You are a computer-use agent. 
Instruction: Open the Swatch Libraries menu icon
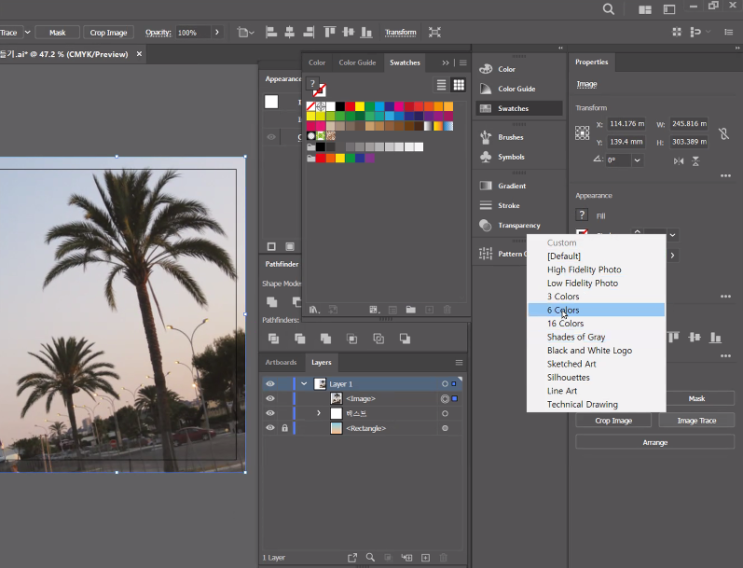314,310
